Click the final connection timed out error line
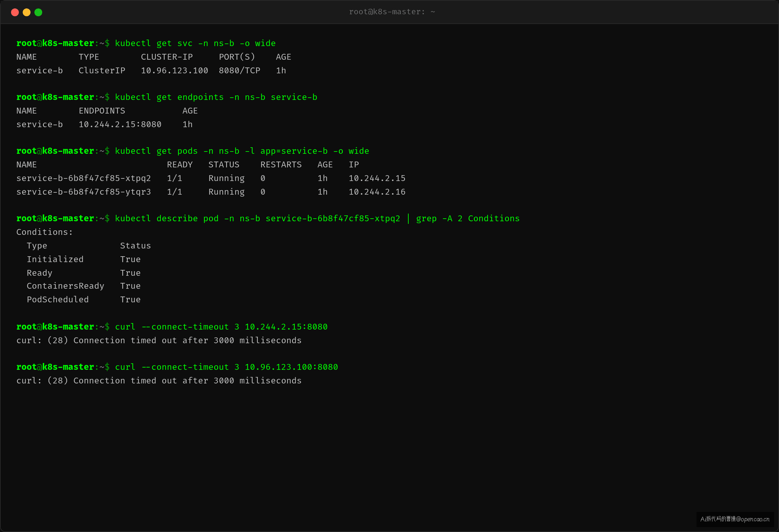 click(x=159, y=381)
